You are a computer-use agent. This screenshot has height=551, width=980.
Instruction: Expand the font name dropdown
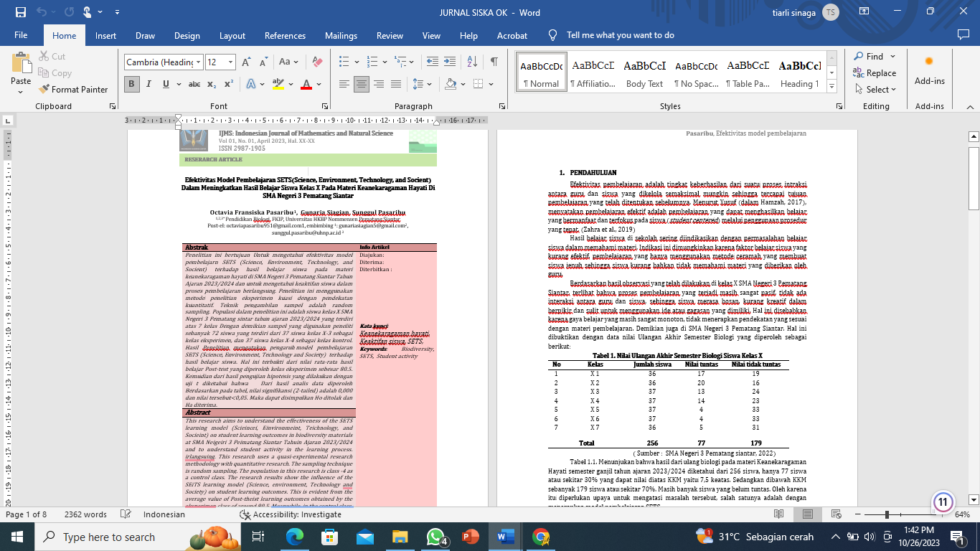[199, 62]
